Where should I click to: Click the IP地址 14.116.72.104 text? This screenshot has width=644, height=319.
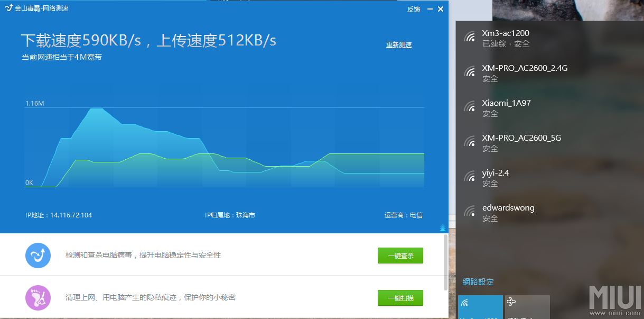pos(59,215)
